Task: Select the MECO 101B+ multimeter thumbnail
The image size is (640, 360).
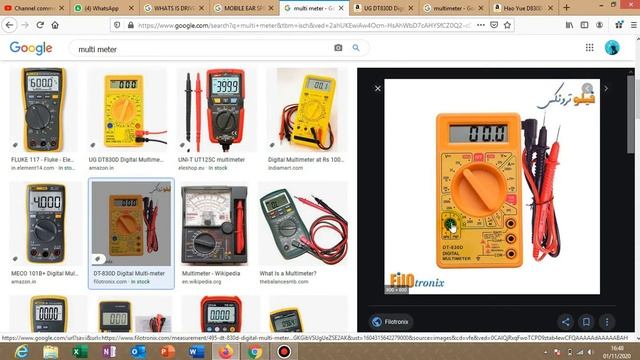Action: pos(45,224)
